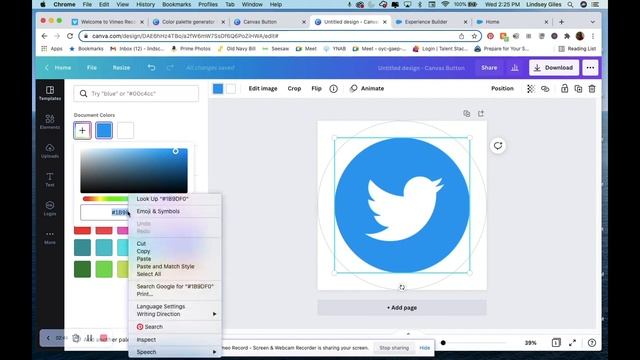Expand the Chrome tab search chevron
The width and height of the screenshot is (640, 360).
coord(592,22)
